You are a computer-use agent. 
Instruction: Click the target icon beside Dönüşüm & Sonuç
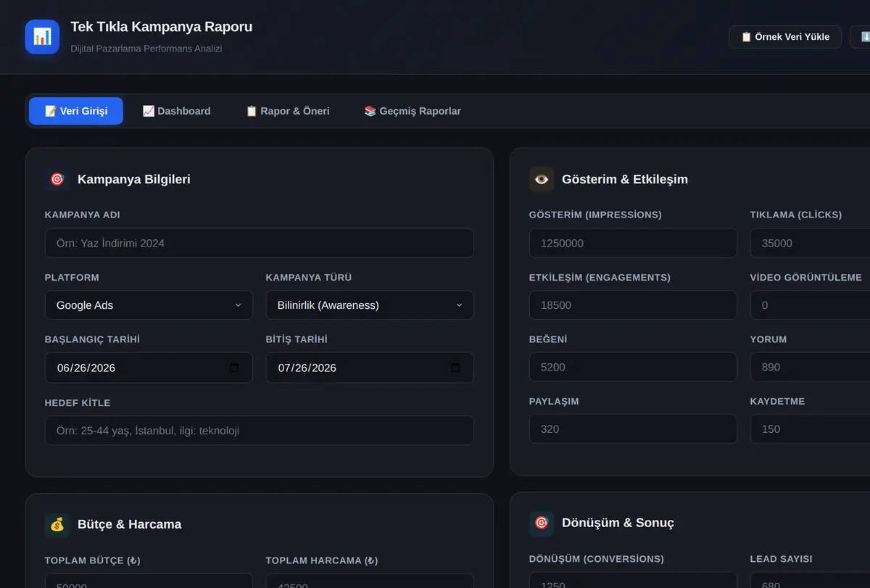(x=542, y=523)
